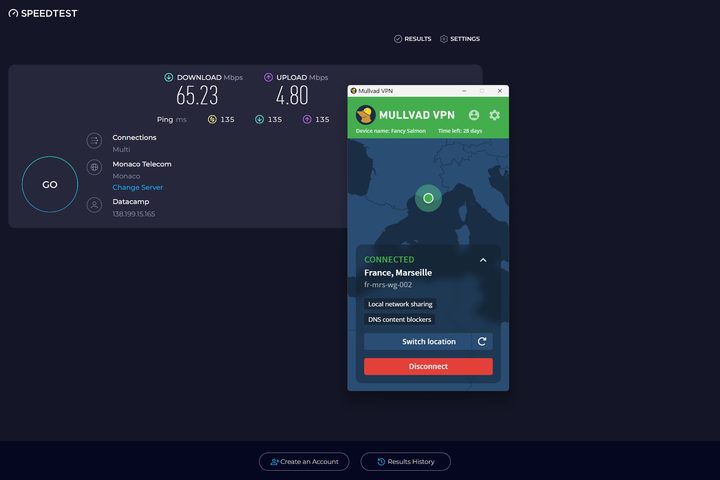Select the idle ping icon showing 135
This screenshot has width=720, height=480.
point(212,119)
